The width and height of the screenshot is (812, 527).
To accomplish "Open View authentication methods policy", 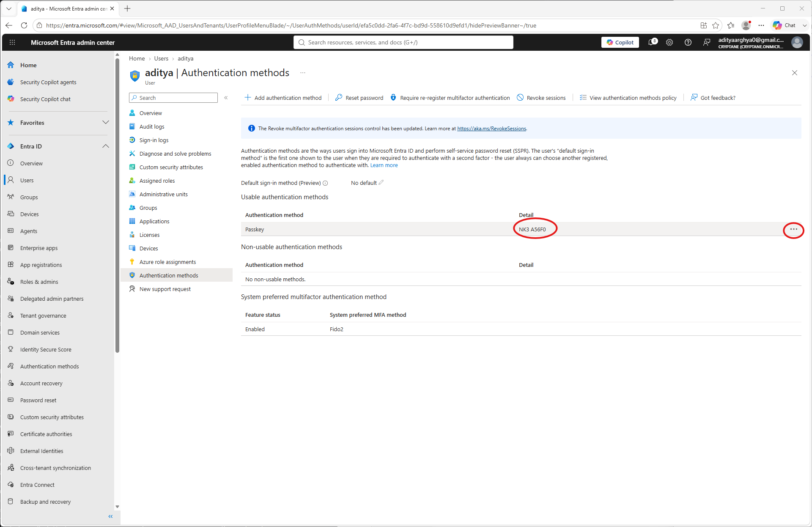I will click(x=628, y=98).
